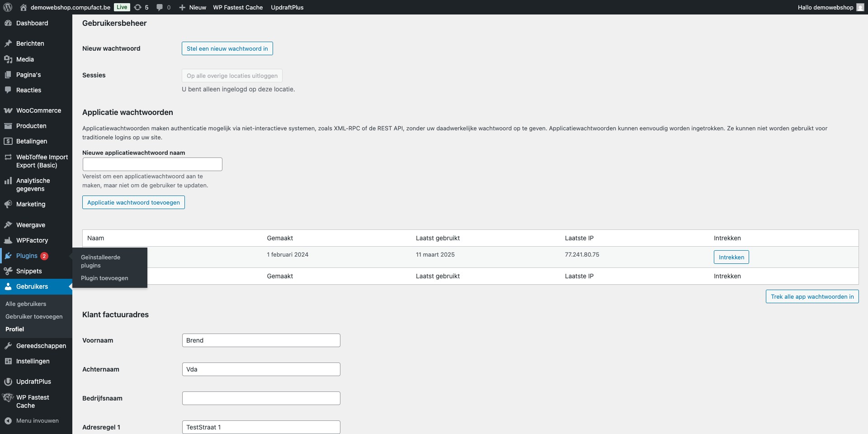Click the Instellingen sliders icon
The image size is (868, 434).
coord(8,361)
